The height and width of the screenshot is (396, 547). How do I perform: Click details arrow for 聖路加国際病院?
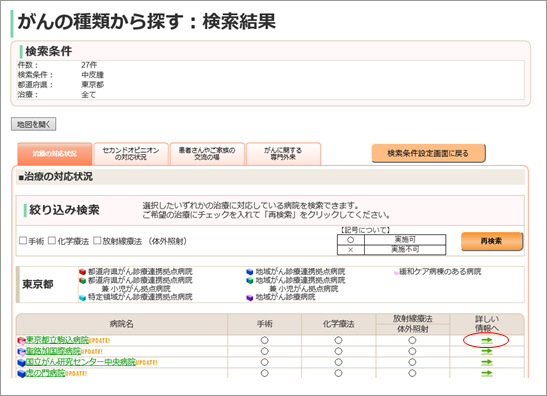487,351
